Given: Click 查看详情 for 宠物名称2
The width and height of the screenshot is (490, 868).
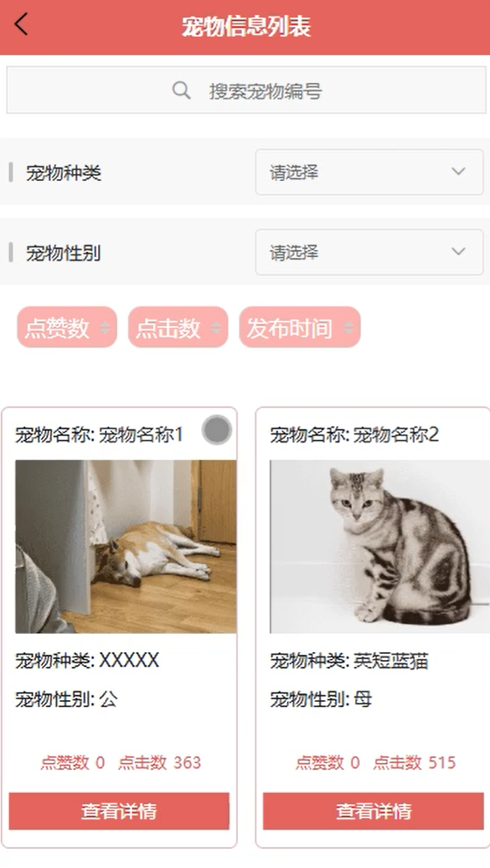Looking at the screenshot, I should (374, 811).
